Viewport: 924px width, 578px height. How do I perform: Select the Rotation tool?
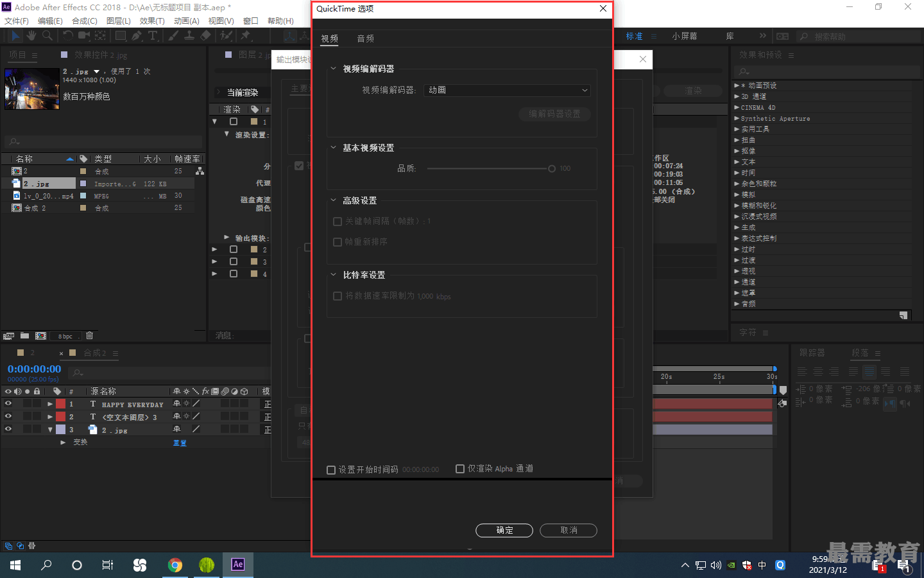67,36
